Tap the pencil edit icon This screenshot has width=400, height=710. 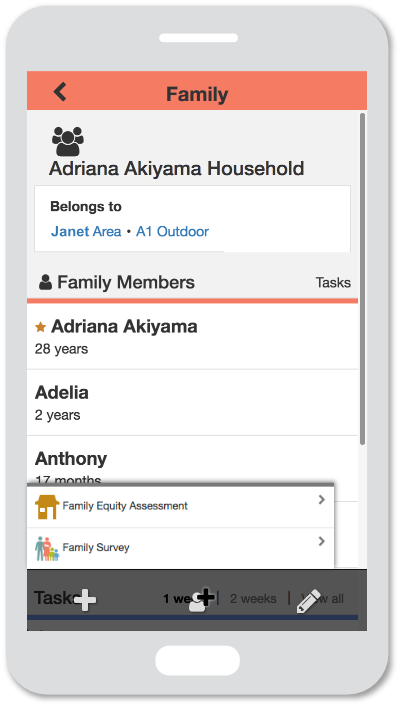tap(308, 601)
